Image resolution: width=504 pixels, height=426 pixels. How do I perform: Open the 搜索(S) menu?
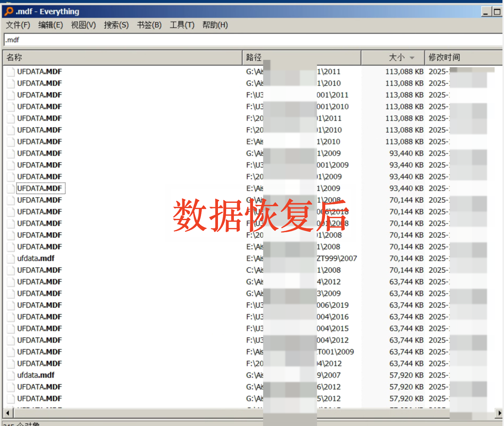[x=116, y=25]
